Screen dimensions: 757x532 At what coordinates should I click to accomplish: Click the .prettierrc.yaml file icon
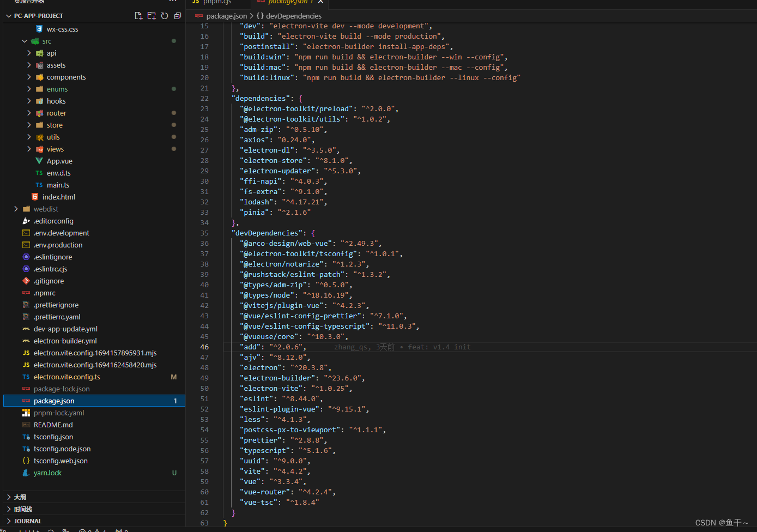pos(26,317)
